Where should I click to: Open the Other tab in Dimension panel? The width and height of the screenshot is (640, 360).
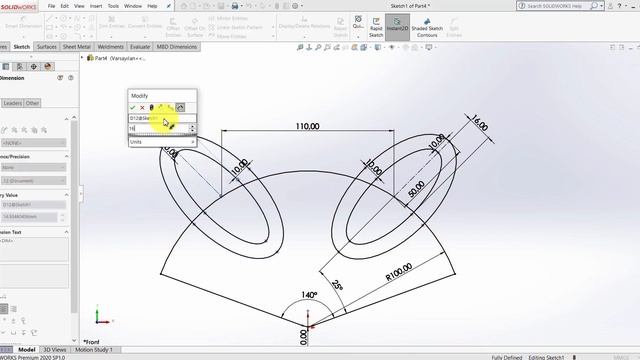coord(32,103)
